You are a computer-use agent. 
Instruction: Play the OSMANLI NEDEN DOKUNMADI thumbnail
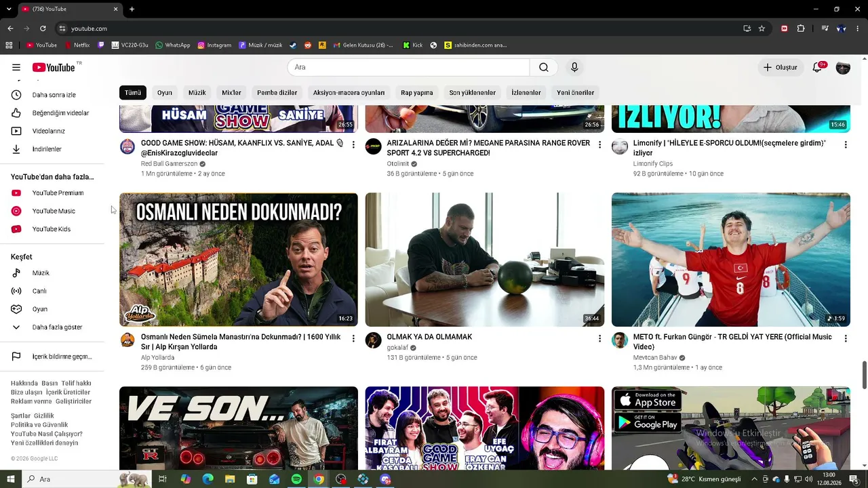pos(239,260)
